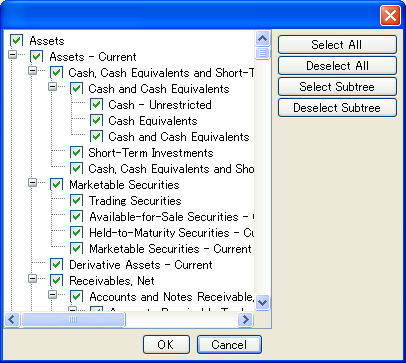The image size is (406, 363).
Task: Close the dialog with the red X
Action: tap(390, 15)
